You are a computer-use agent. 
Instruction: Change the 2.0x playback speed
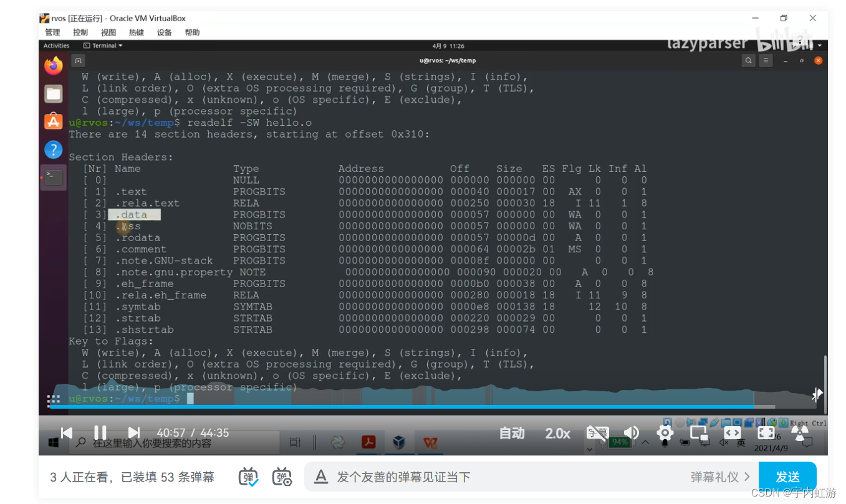coord(557,433)
